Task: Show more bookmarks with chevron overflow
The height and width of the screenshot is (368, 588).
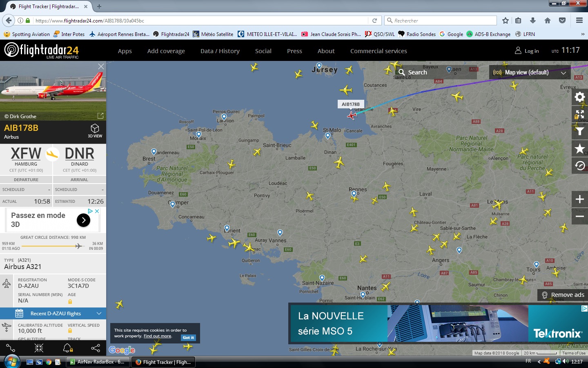Action: pyautogui.click(x=583, y=34)
